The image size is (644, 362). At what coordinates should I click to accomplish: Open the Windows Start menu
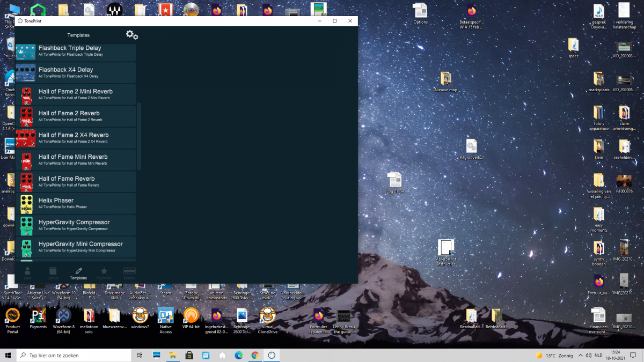coord(8,355)
